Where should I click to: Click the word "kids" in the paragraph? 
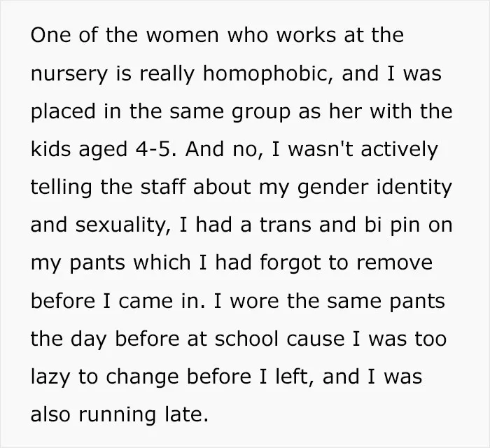tap(52, 149)
